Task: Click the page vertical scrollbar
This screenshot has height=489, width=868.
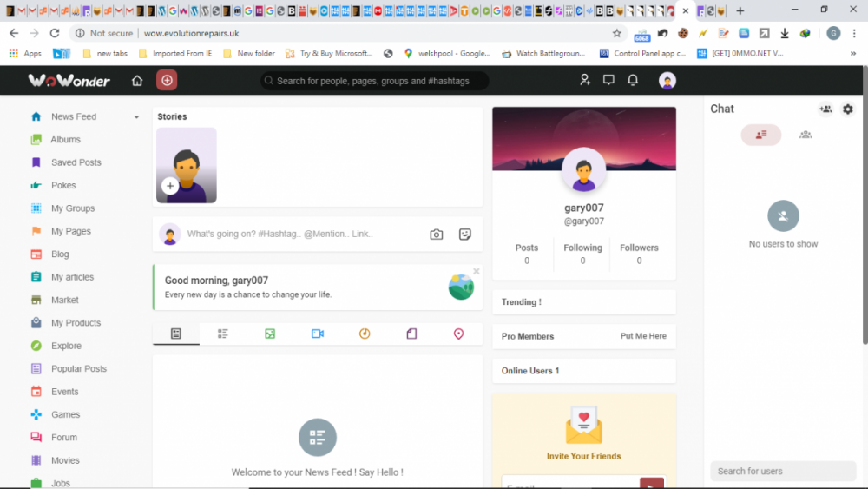Action: coord(865,206)
